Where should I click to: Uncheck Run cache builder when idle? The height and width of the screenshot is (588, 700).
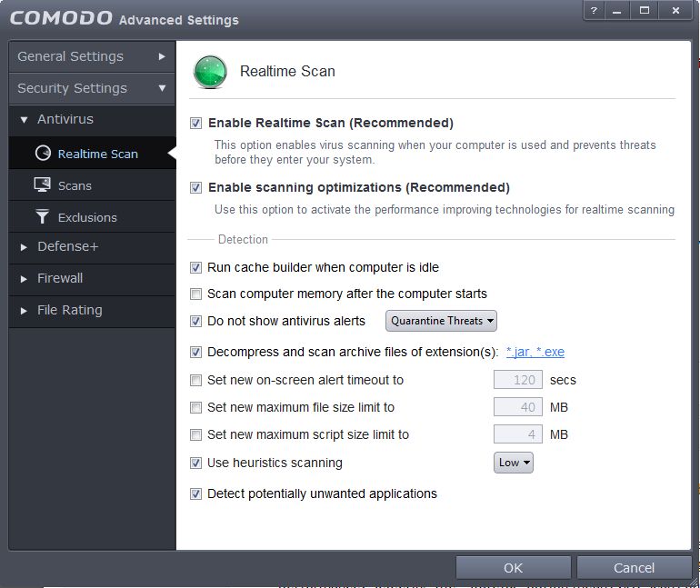(195, 267)
